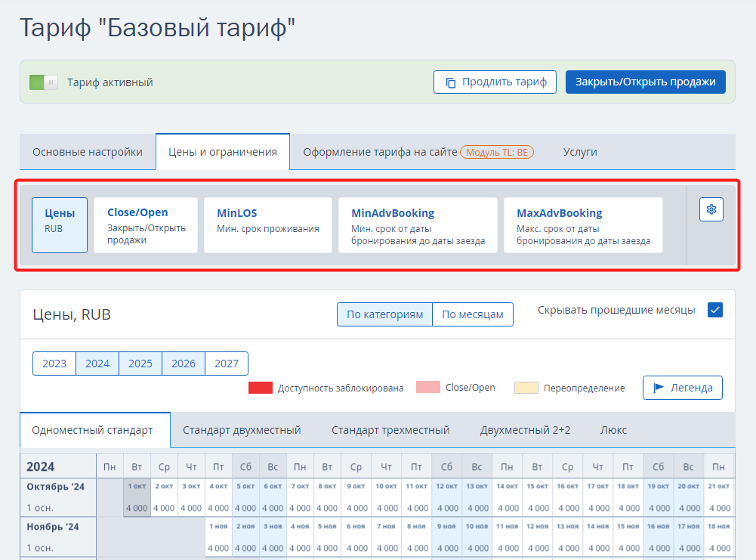This screenshot has width=756, height=560.
Task: Go to the Услуги tab
Action: tap(579, 152)
